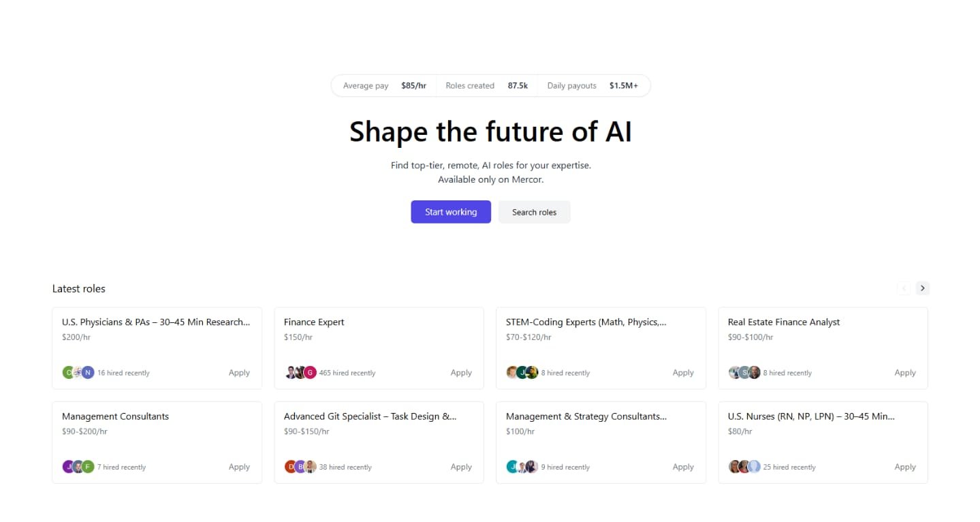Click the 'Start working' button
The image size is (980, 522).
[x=450, y=211]
